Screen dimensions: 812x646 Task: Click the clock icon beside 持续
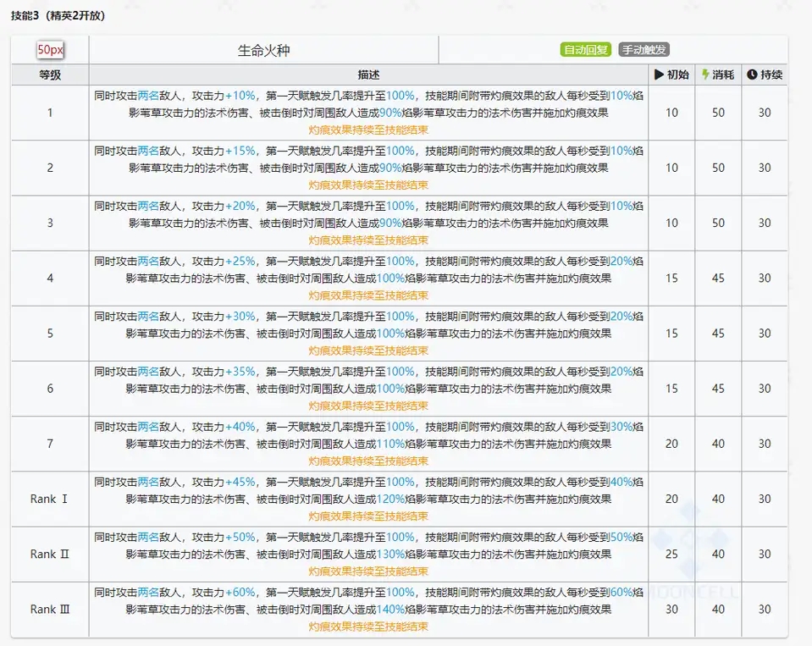(x=752, y=75)
